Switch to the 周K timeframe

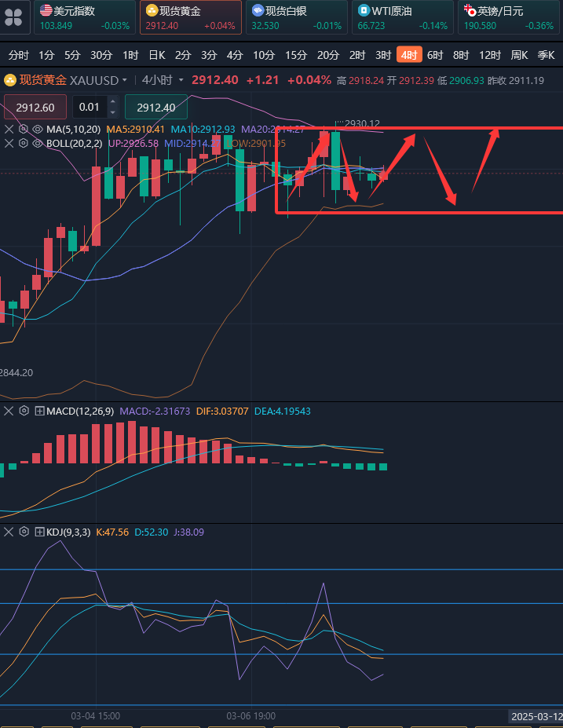[x=519, y=55]
